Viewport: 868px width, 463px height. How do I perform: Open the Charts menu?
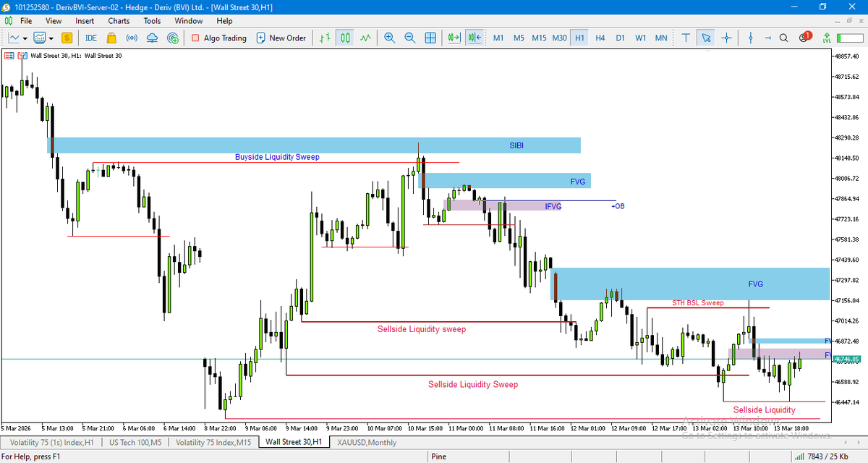(119, 21)
